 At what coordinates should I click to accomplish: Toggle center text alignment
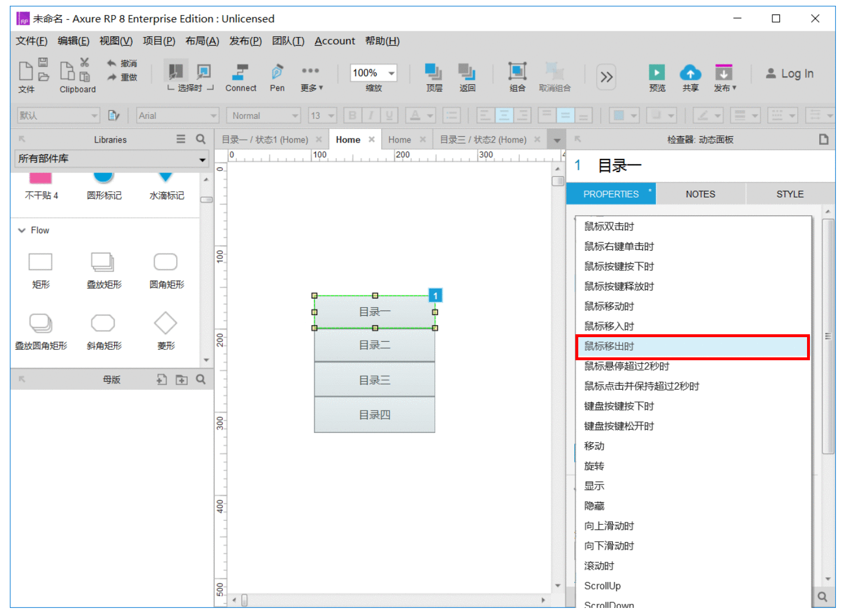[504, 115]
